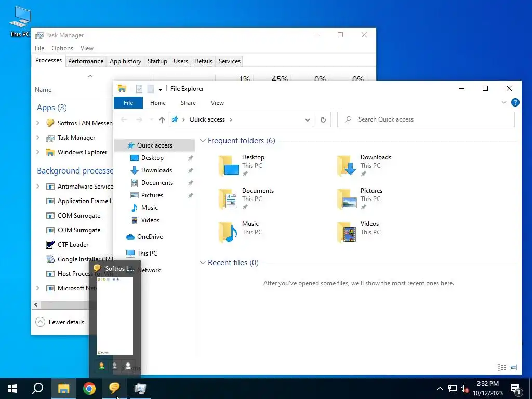
Task: Switch to Performance tab in Task Manager
Action: click(x=86, y=61)
